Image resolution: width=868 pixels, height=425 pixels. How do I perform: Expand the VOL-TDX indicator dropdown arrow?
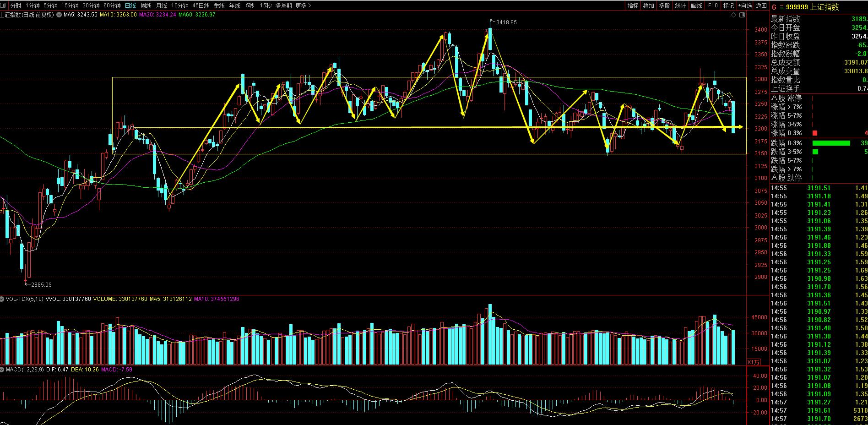[3, 299]
